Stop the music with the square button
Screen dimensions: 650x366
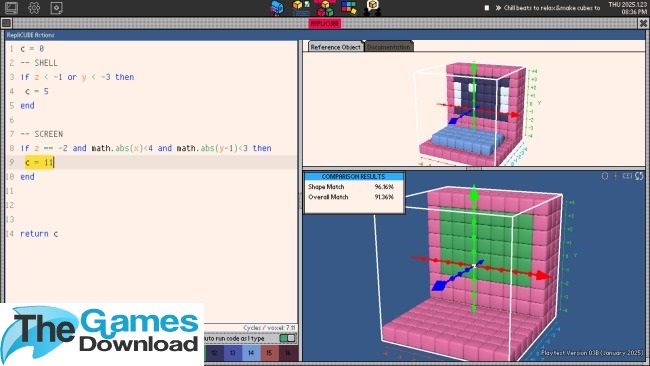pos(487,7)
